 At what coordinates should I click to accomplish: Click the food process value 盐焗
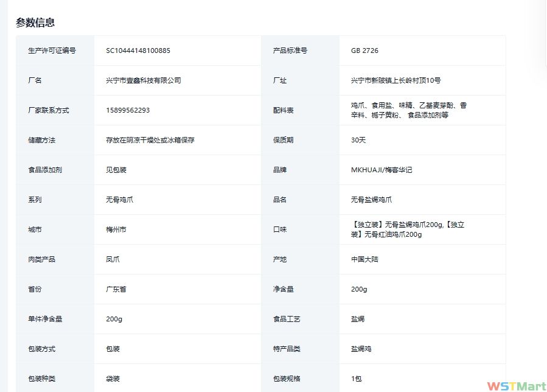point(358,319)
